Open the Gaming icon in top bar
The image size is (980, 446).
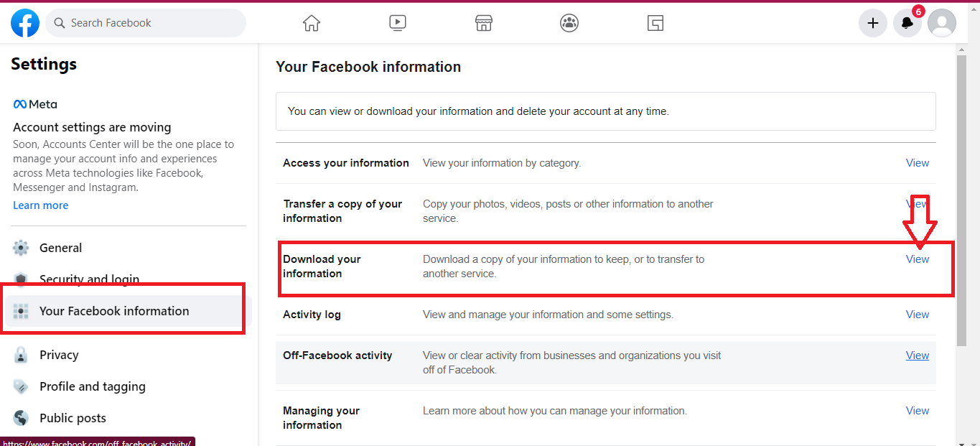pos(655,23)
